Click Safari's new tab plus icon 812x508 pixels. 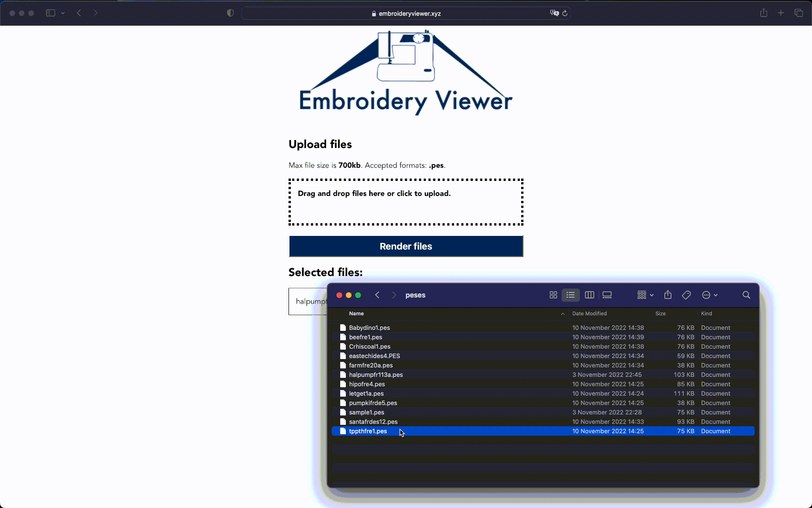[x=781, y=13]
